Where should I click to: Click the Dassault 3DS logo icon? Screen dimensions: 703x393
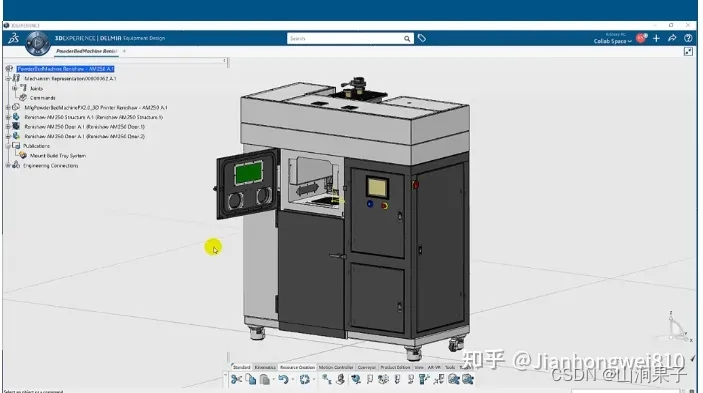click(13, 38)
